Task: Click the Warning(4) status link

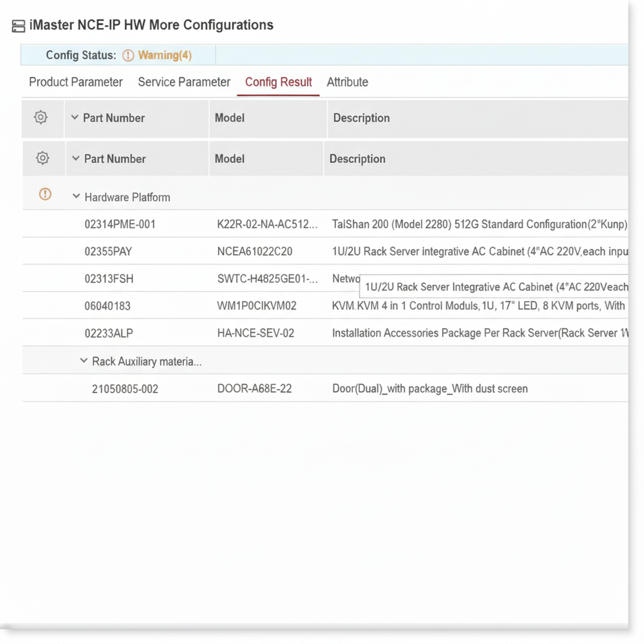Action: pyautogui.click(x=165, y=56)
